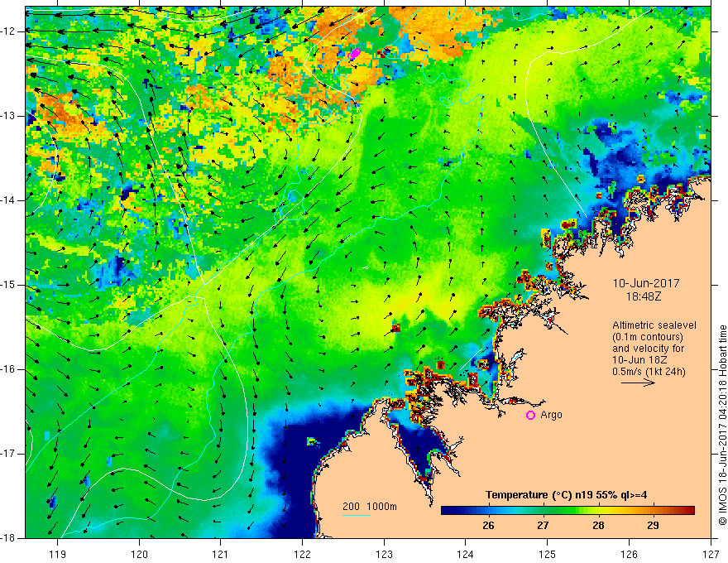Image resolution: width=728 pixels, height=563 pixels.
Task: Click the color bar tick label "26"
Action: 488,526
